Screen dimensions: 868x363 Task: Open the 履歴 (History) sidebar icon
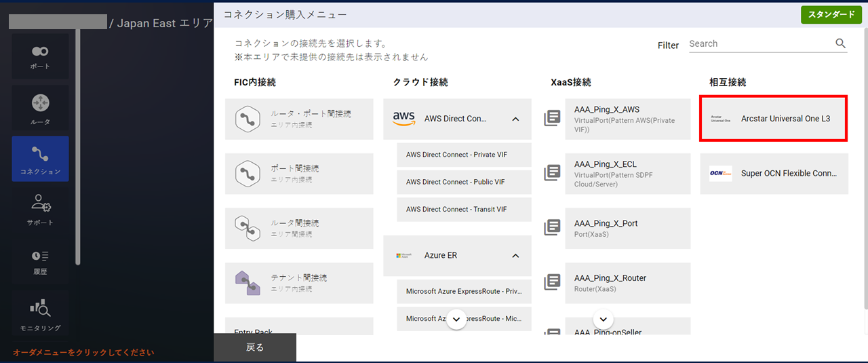coord(40,261)
